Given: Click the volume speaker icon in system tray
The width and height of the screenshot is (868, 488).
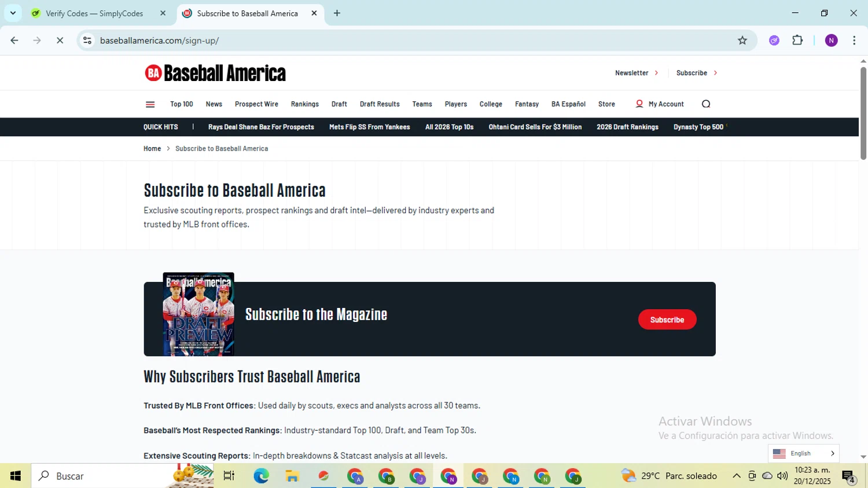Looking at the screenshot, I should coord(782,476).
